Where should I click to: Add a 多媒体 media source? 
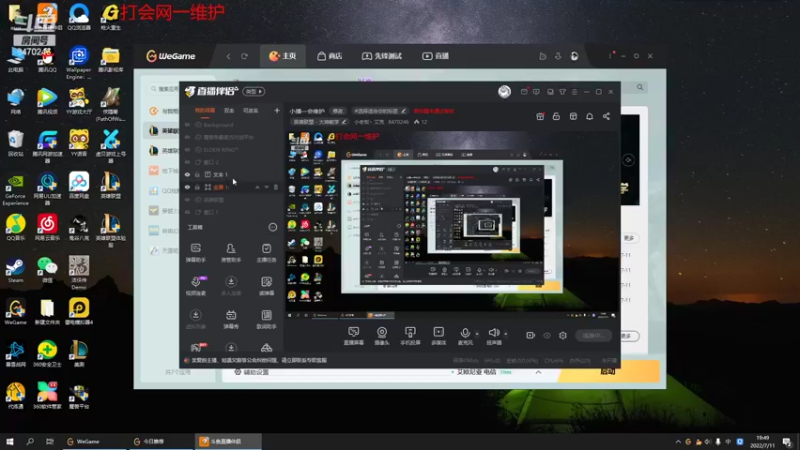coord(438,336)
